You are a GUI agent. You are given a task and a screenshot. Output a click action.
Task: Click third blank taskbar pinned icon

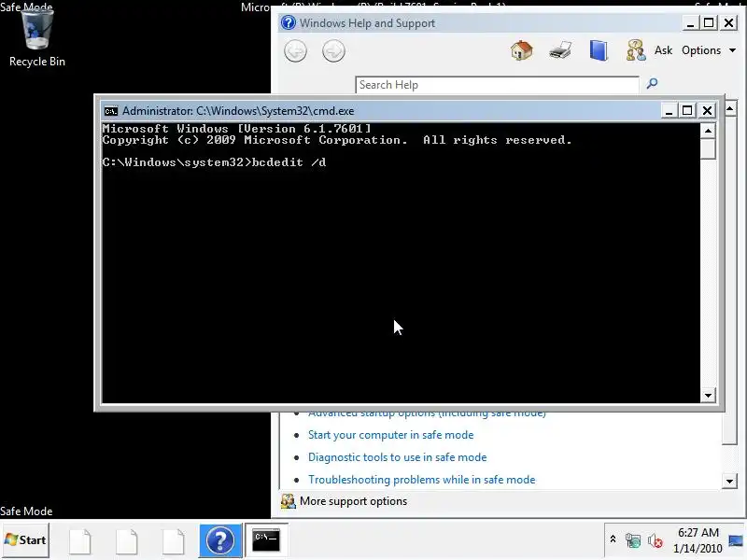173,541
